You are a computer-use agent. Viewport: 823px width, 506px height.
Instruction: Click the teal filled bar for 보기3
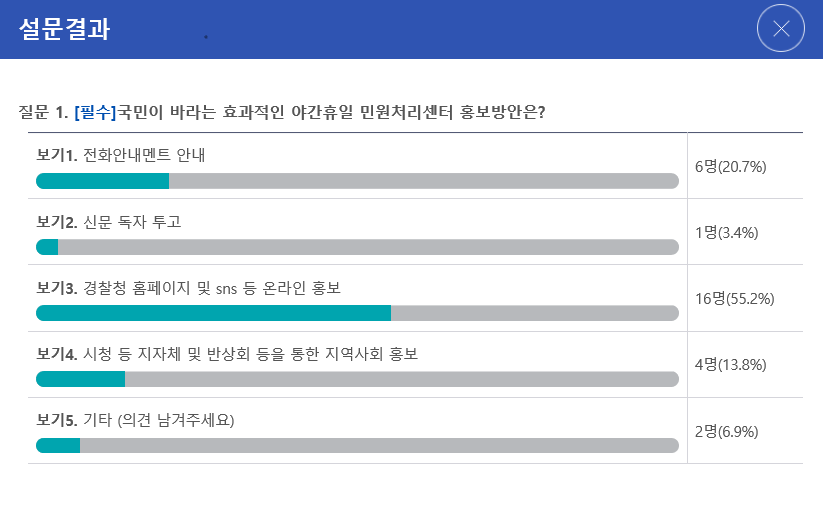pyautogui.click(x=213, y=313)
